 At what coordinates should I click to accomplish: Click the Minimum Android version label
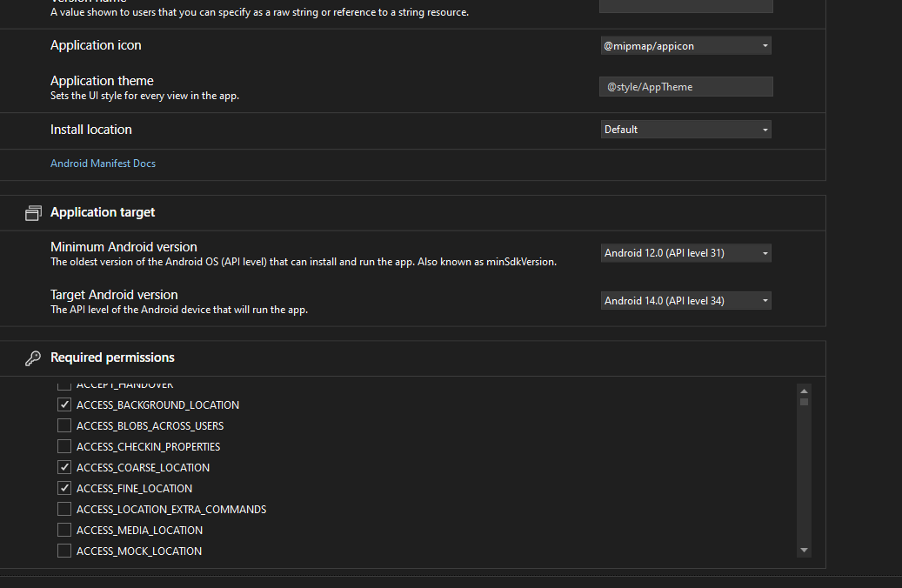(124, 247)
